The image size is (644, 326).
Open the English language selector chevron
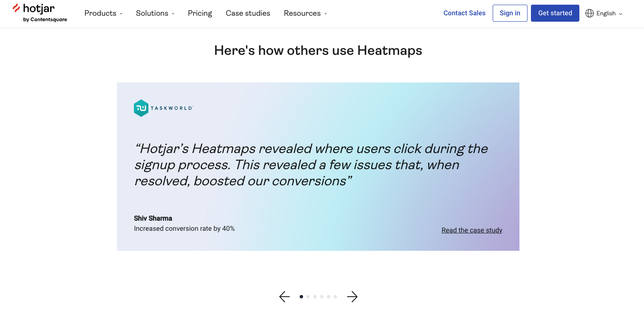621,14
